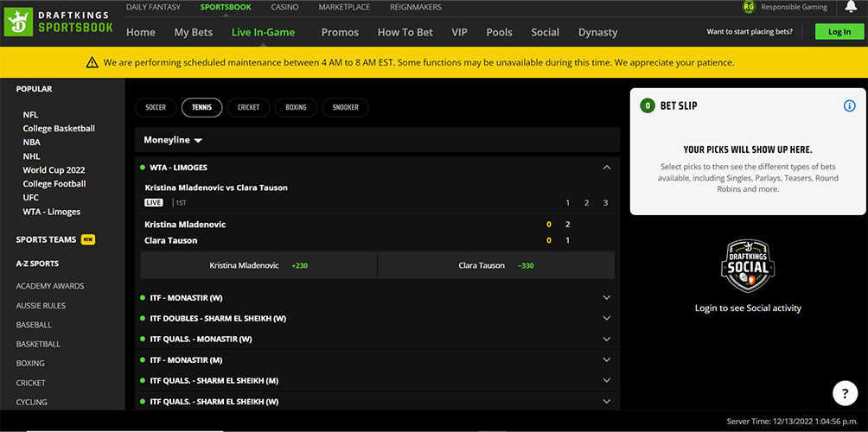Click the Sportsbook product tab
The width and height of the screenshot is (868, 432).
tap(226, 7)
